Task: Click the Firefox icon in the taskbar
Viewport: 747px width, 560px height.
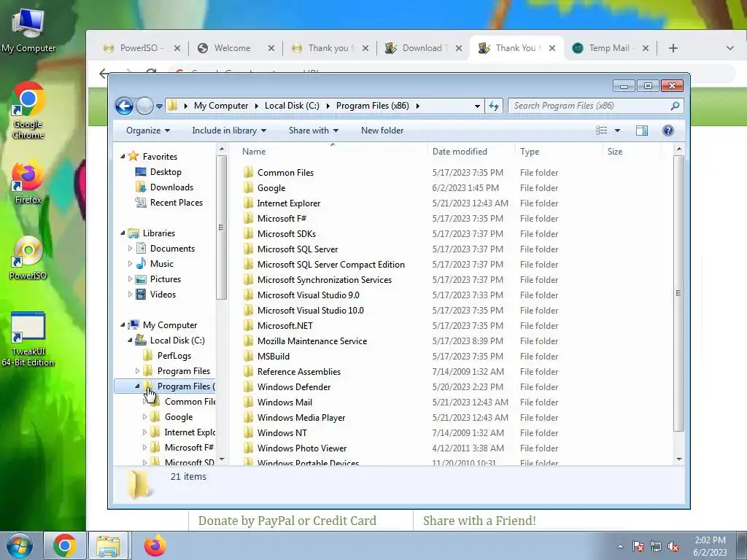Action: 155,545
